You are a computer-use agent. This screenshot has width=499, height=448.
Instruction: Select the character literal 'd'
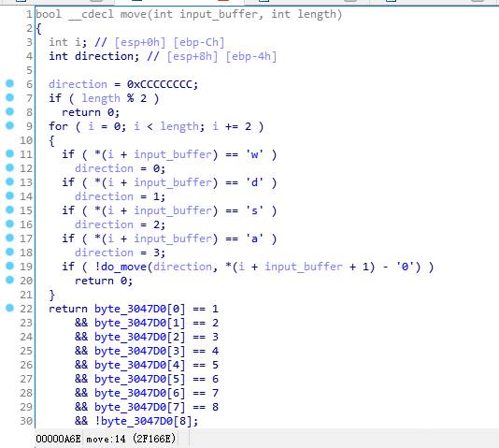[254, 182]
